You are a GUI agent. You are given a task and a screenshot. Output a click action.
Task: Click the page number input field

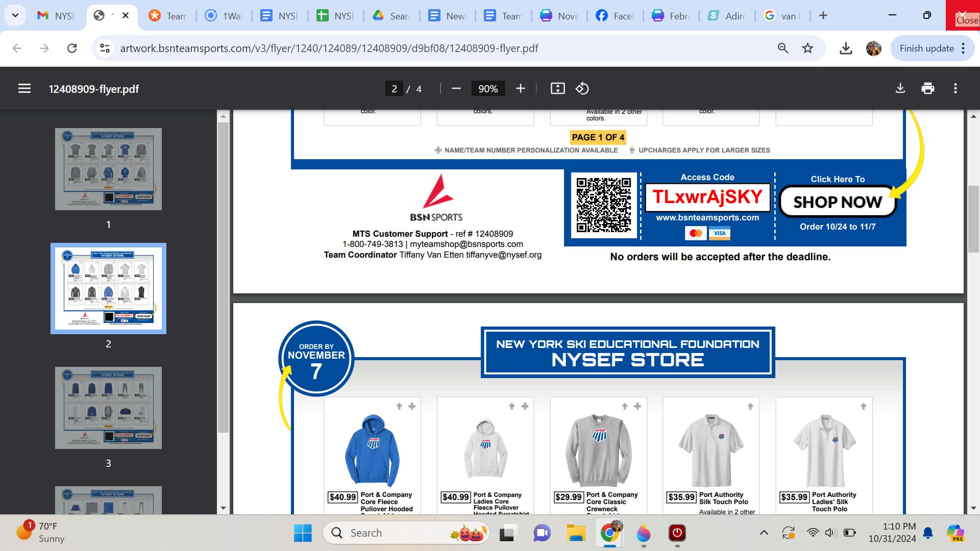[x=394, y=89]
